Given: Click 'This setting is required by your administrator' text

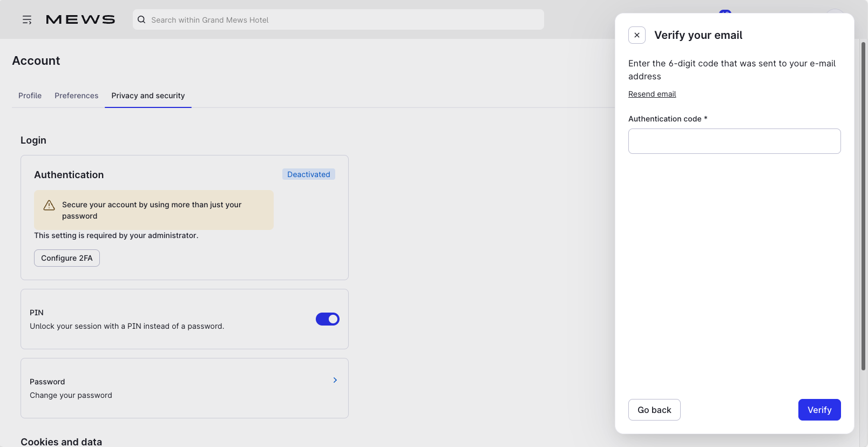Looking at the screenshot, I should (116, 235).
